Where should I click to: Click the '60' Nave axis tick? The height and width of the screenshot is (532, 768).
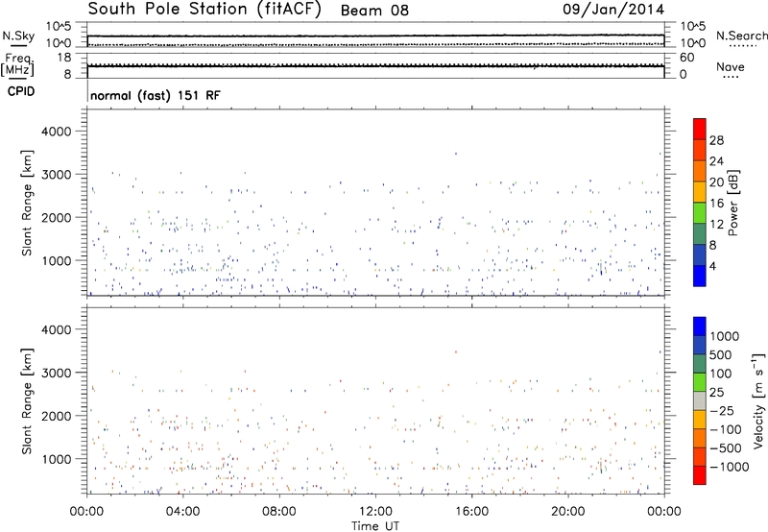686,58
